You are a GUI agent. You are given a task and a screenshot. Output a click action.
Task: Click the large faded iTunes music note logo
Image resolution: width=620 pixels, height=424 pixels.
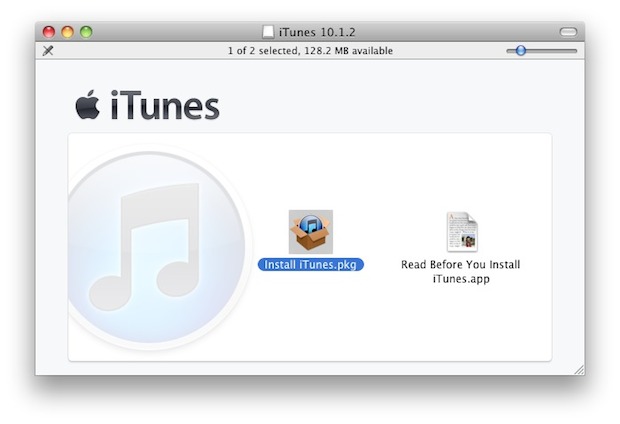(156, 247)
